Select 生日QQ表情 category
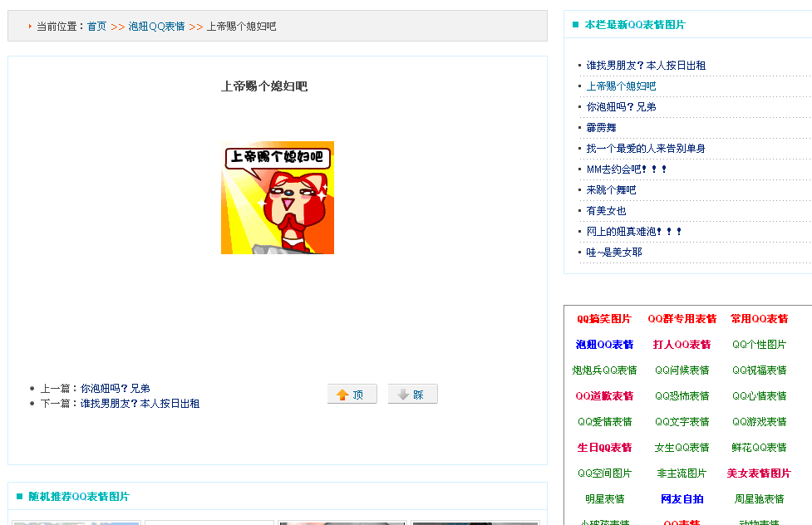This screenshot has height=525, width=812. tap(604, 448)
